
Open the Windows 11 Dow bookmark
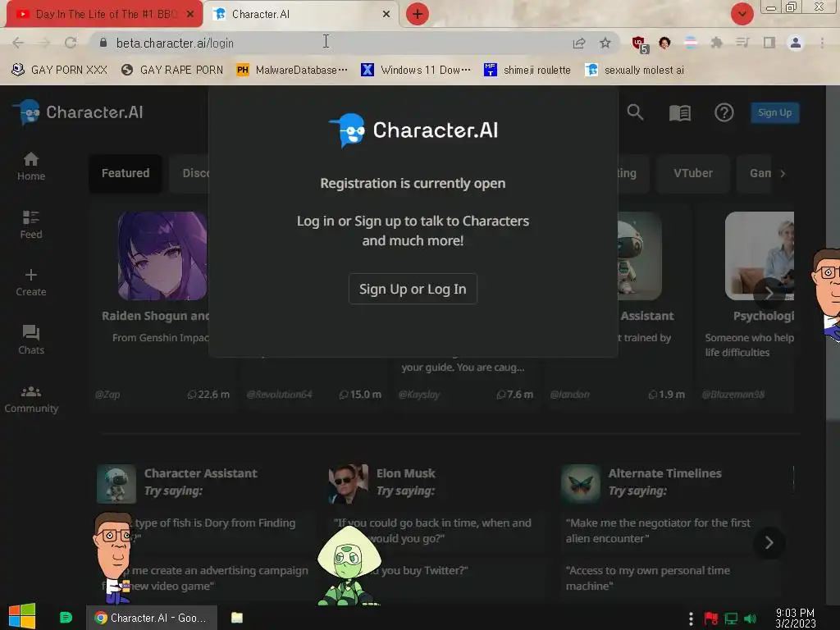[x=416, y=70]
